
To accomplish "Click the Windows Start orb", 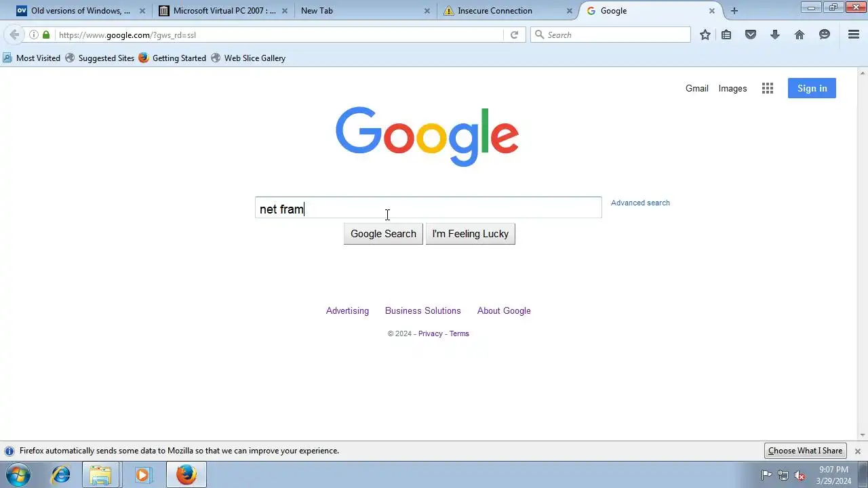I will point(18,475).
